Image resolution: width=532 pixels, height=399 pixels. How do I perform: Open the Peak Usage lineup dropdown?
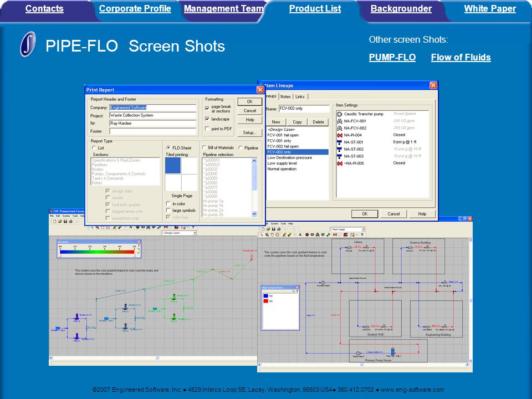coord(363,229)
